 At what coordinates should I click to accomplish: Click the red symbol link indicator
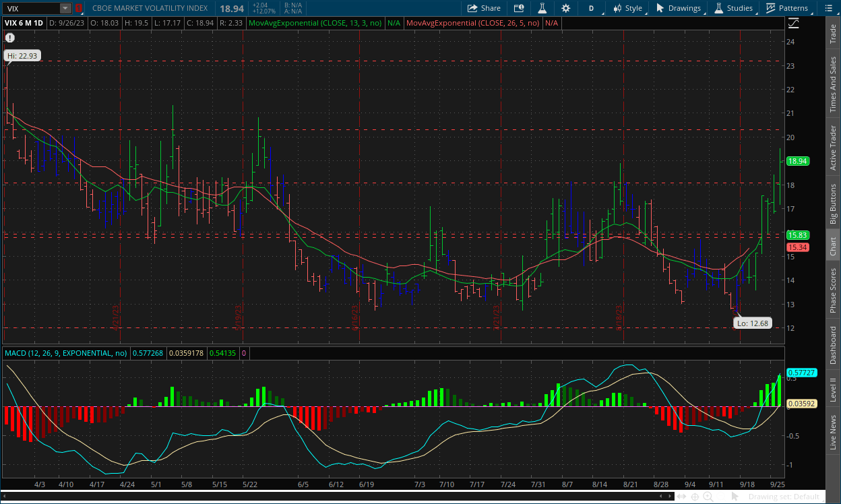(x=78, y=8)
